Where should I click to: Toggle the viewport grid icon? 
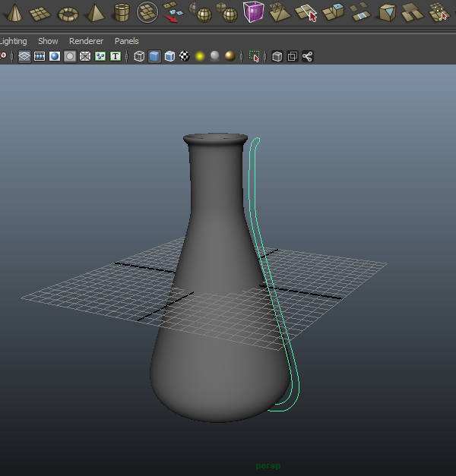24,56
